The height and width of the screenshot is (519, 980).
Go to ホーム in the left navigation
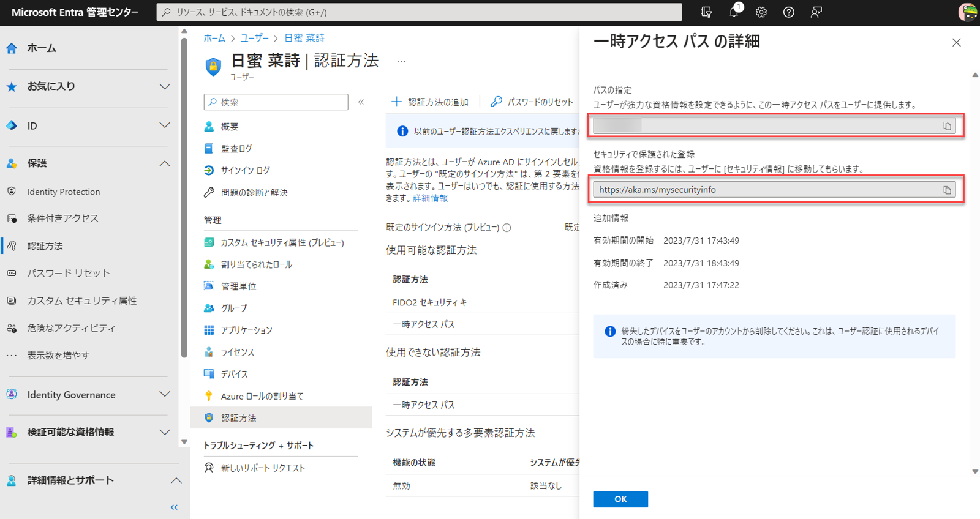tap(42, 48)
